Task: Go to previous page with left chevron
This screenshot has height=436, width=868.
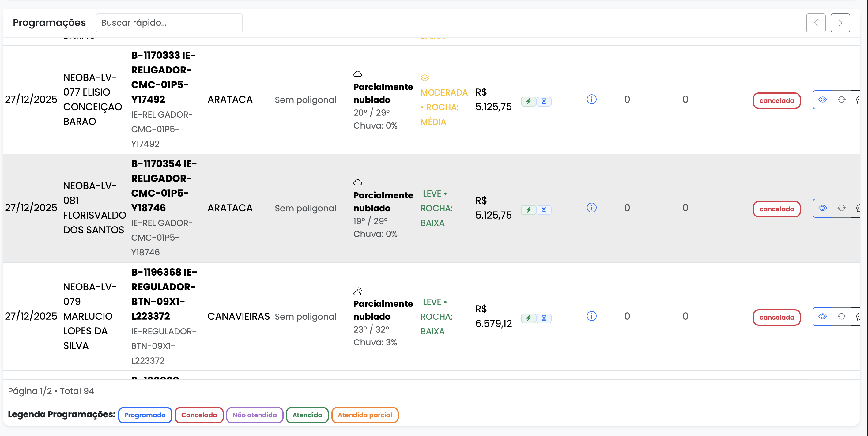Action: tap(815, 23)
